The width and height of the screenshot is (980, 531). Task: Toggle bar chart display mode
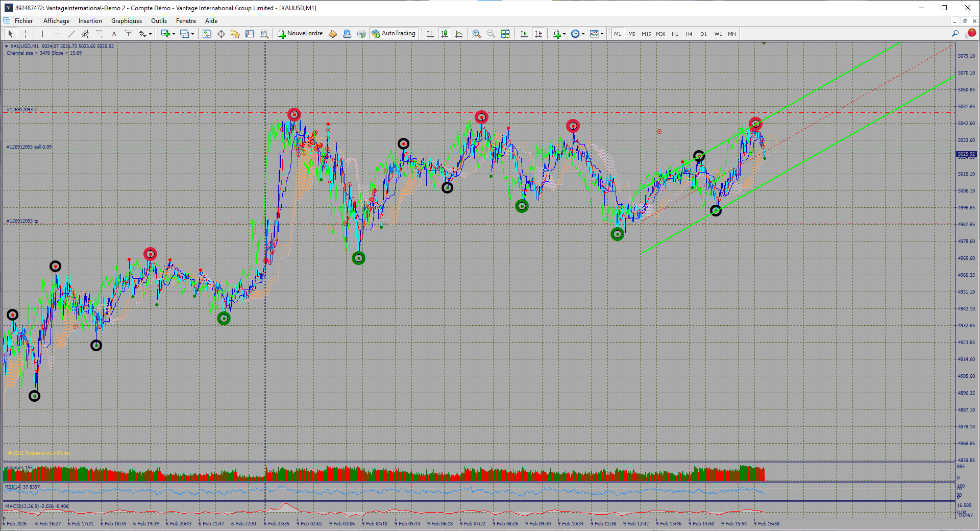(430, 34)
